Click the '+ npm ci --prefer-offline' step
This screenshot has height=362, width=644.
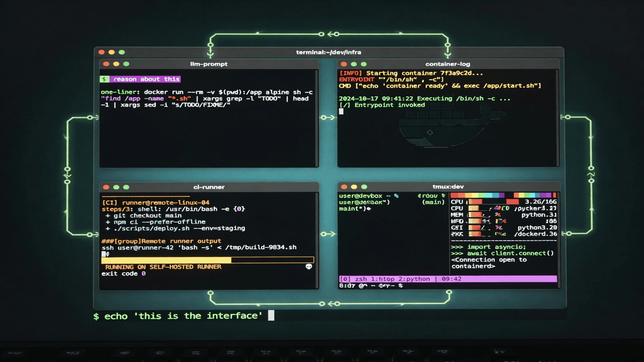(x=155, y=222)
